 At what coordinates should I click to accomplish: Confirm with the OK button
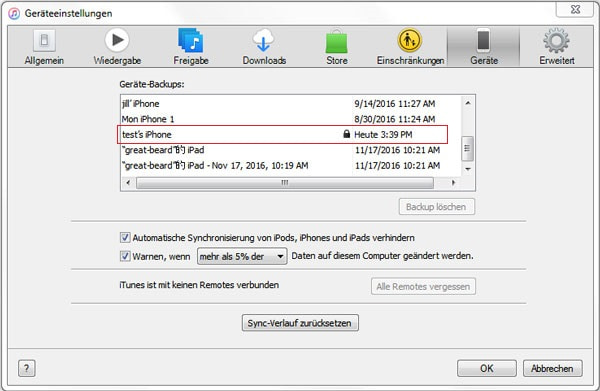tap(487, 368)
